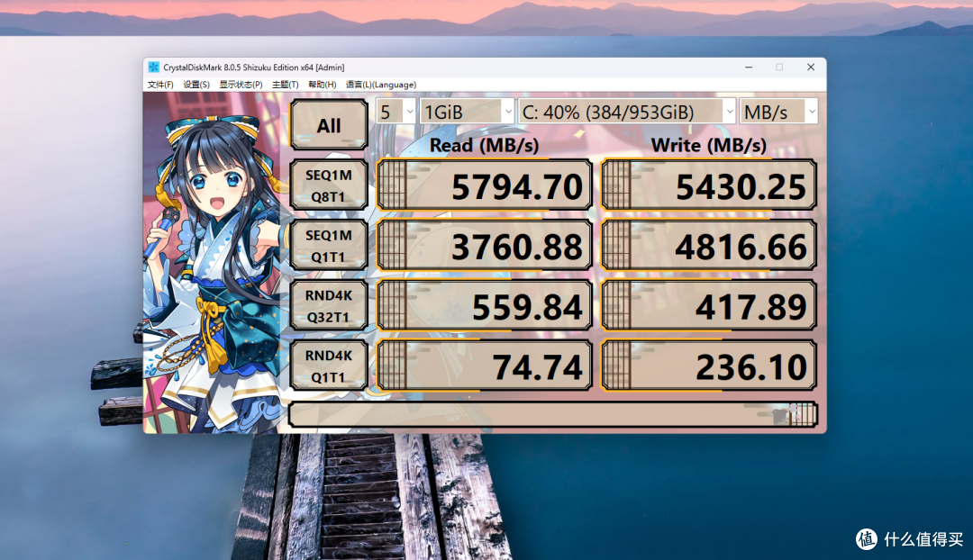
Task: Open the 显示状态(P) menu
Action: [241, 85]
